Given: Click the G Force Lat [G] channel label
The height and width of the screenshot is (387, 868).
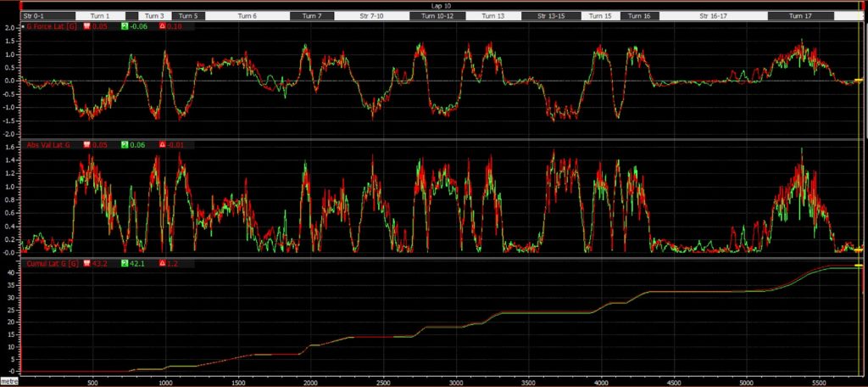Looking at the screenshot, I should pyautogui.click(x=53, y=27).
